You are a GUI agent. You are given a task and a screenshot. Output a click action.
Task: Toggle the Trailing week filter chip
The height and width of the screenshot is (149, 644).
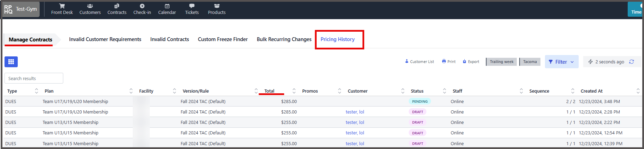502,62
